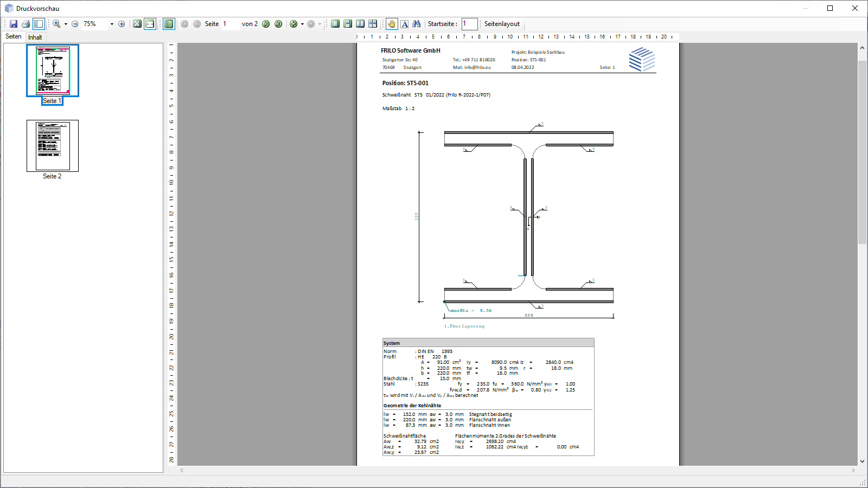Go to the first page
The image size is (868, 488).
tap(184, 24)
